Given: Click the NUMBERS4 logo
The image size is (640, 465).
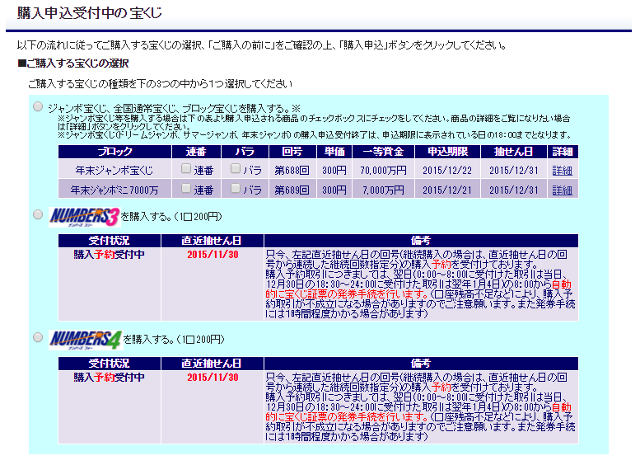Looking at the screenshot, I should point(85,340).
